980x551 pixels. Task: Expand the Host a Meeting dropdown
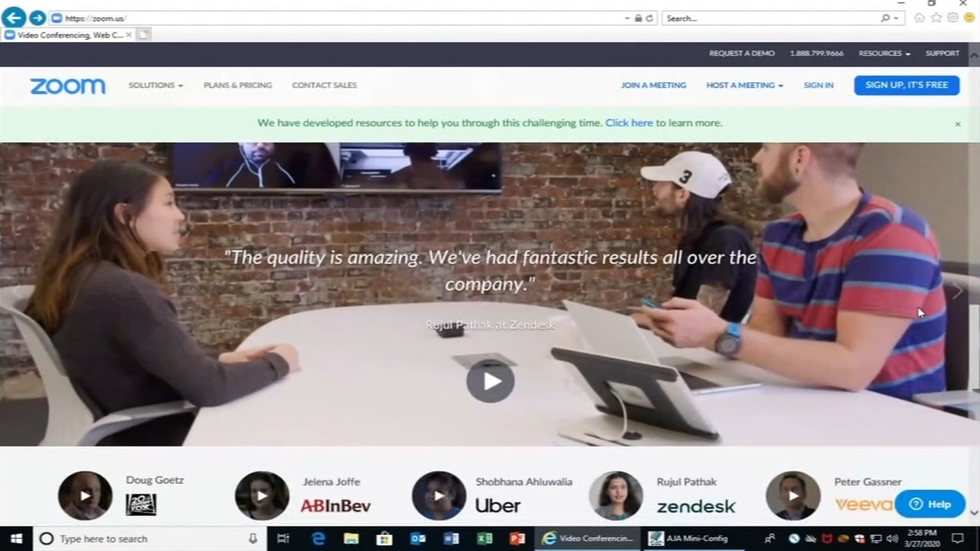(744, 85)
